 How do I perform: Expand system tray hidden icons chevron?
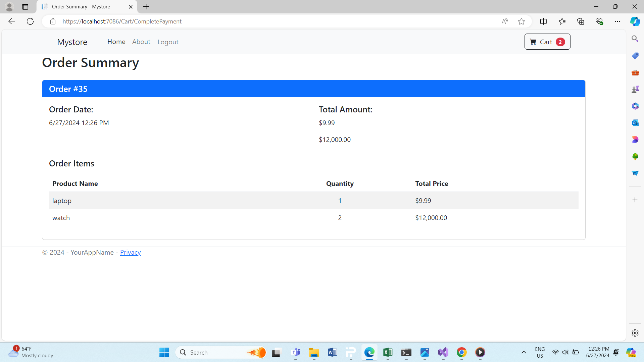pyautogui.click(x=524, y=352)
